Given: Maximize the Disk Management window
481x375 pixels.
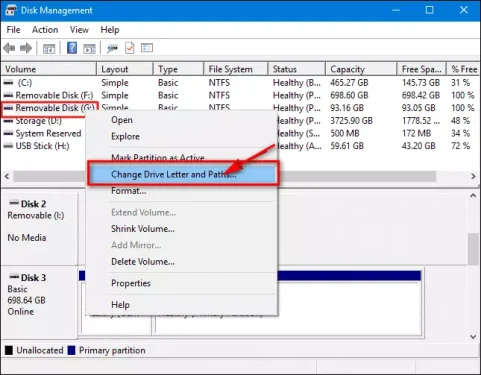Looking at the screenshot, I should (430, 10).
